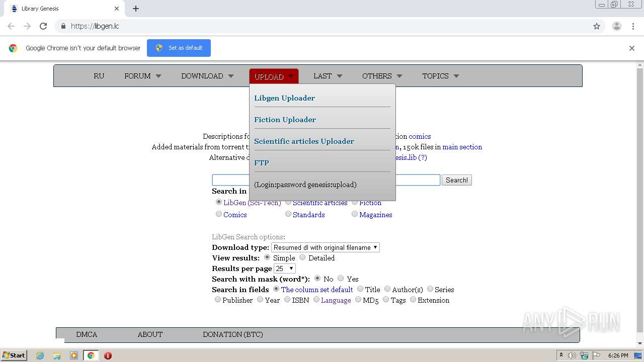
Task: Click the Set as default button
Action: pos(179,48)
